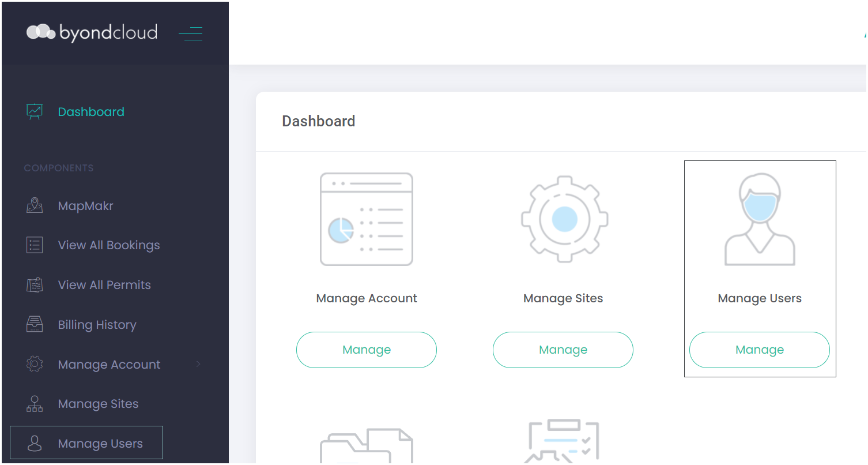
Task: Go to View All Bookings
Action: pyautogui.click(x=109, y=245)
